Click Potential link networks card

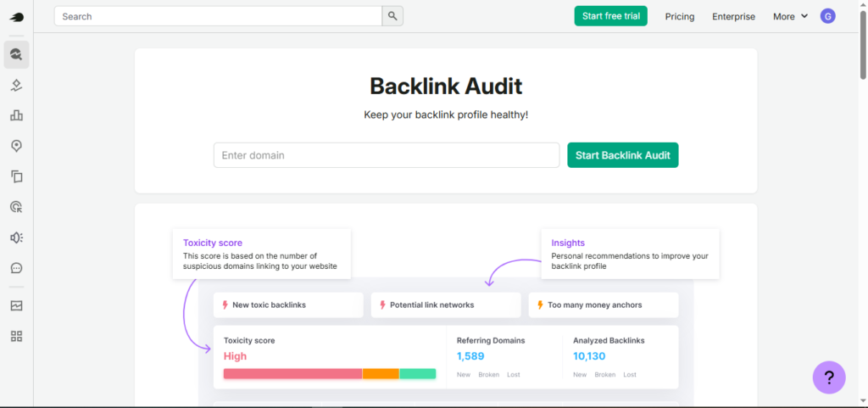click(x=446, y=305)
